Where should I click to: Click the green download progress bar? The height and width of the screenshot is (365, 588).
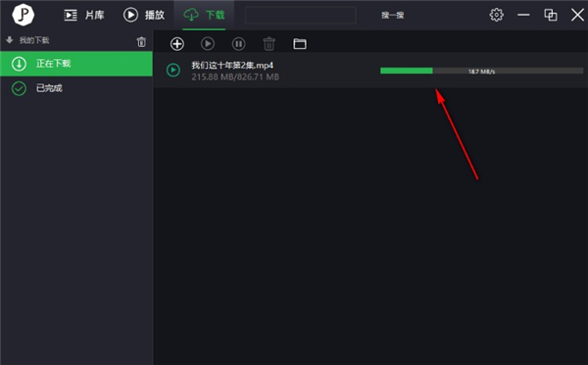[481, 71]
